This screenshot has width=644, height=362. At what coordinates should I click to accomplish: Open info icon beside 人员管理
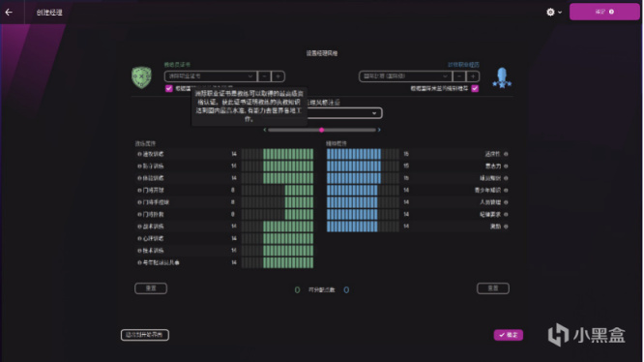click(x=506, y=202)
